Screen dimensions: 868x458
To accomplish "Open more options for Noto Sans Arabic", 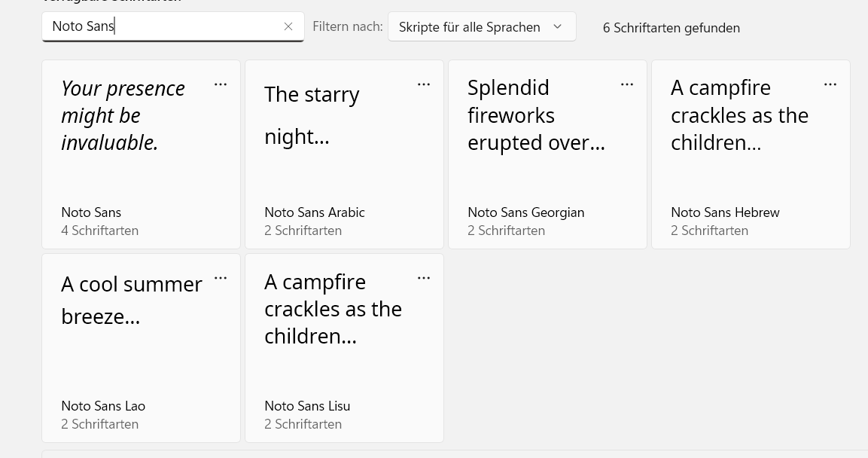I will [x=424, y=84].
